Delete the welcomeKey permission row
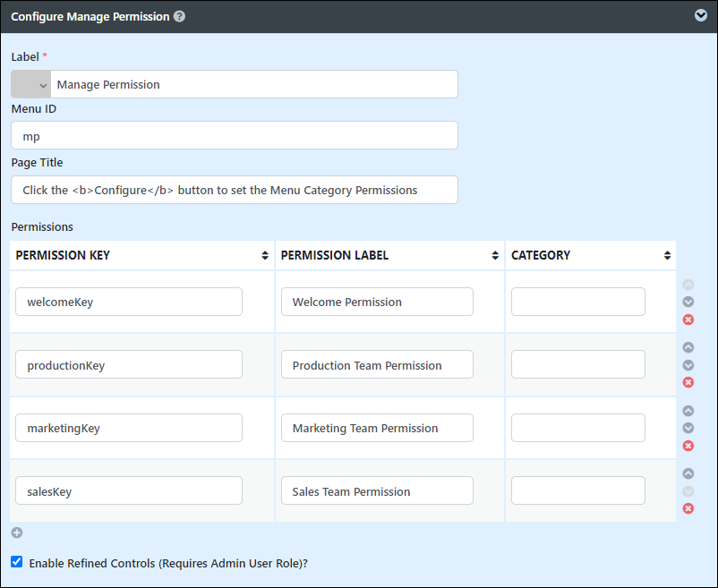The image size is (718, 588). (x=688, y=320)
